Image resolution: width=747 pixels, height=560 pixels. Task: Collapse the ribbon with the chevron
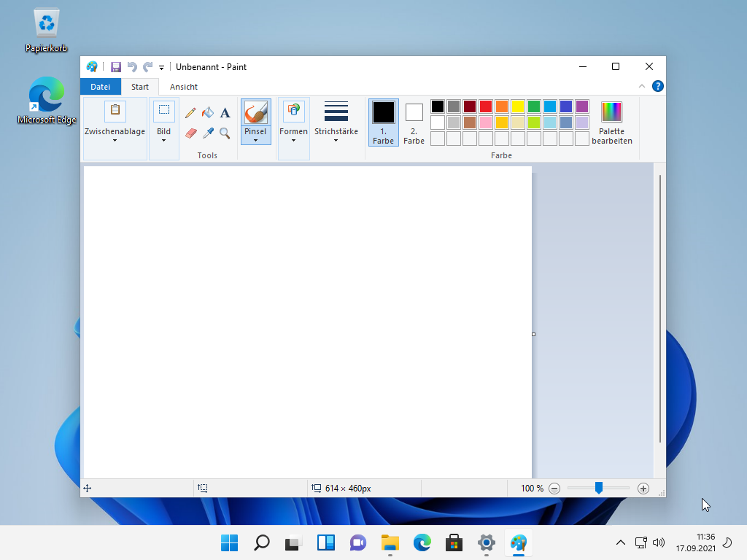pos(642,86)
